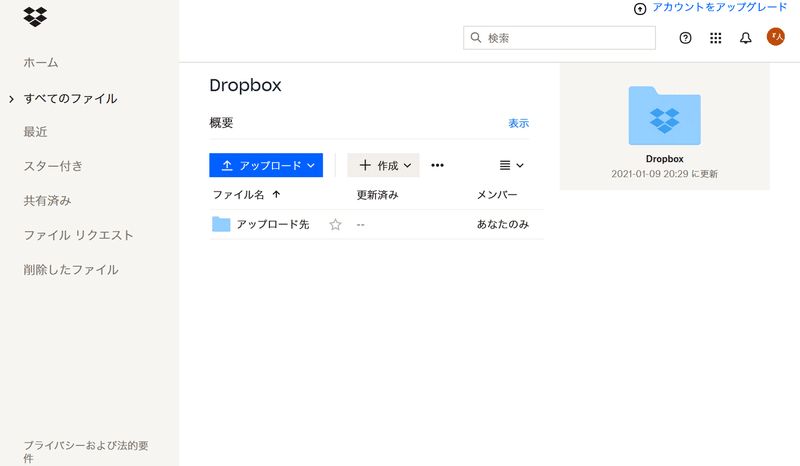800x466 pixels.
Task: Open ファイル リクエスト in the sidebar
Action: click(x=79, y=235)
